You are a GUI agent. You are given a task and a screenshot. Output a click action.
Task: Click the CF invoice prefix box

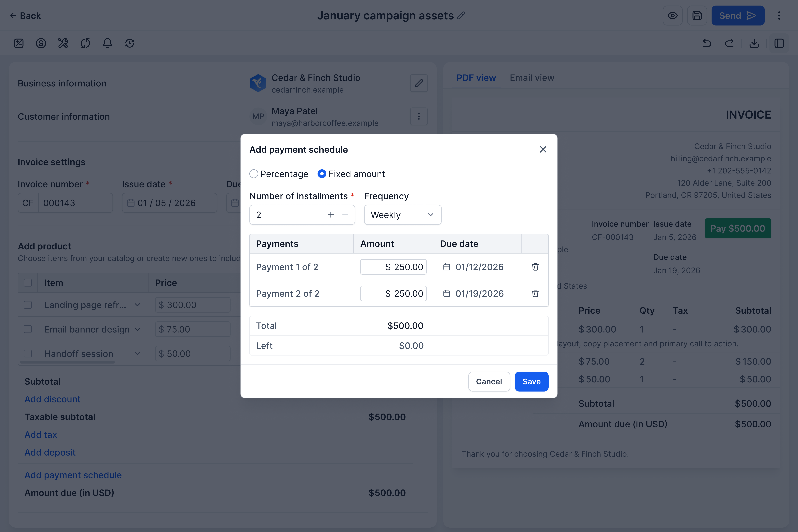tap(28, 203)
